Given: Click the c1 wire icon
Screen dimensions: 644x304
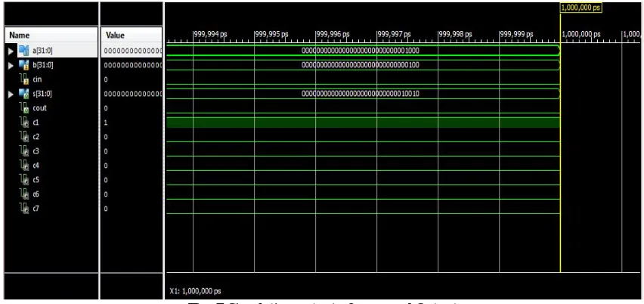Looking at the screenshot, I should pos(23,123).
